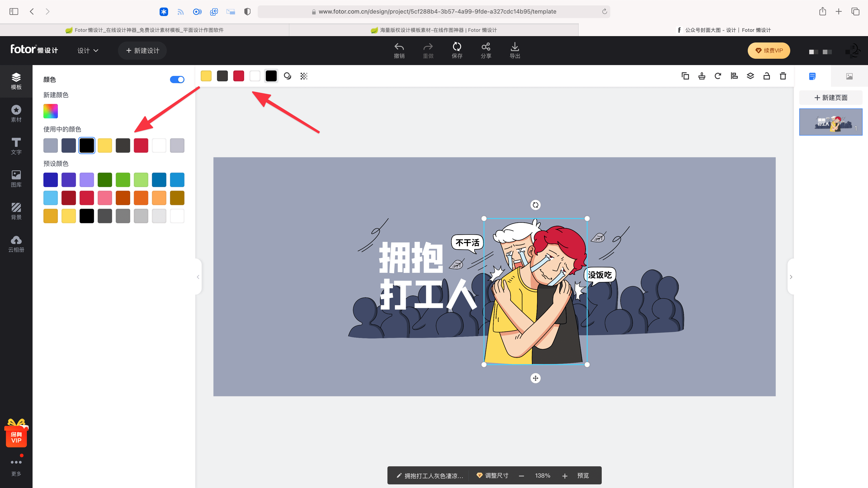Open the 图库 image library panel
868x488 pixels.
click(16, 179)
